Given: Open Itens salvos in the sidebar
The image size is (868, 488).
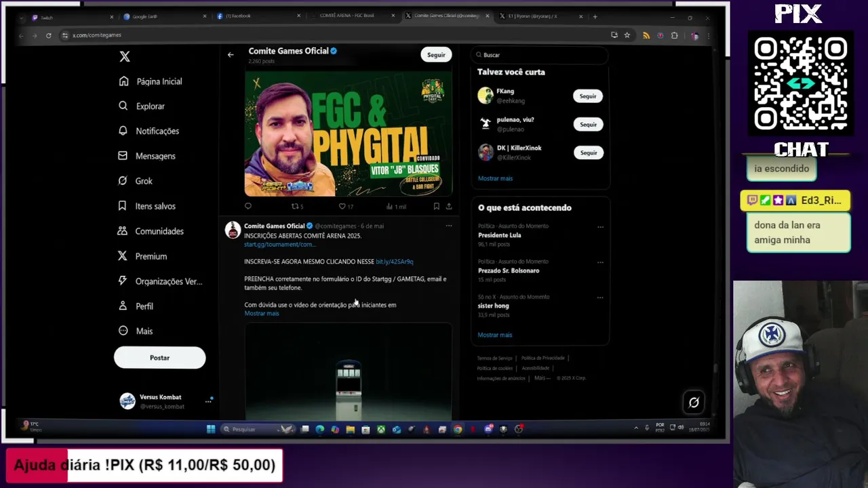Looking at the screenshot, I should pos(146,206).
